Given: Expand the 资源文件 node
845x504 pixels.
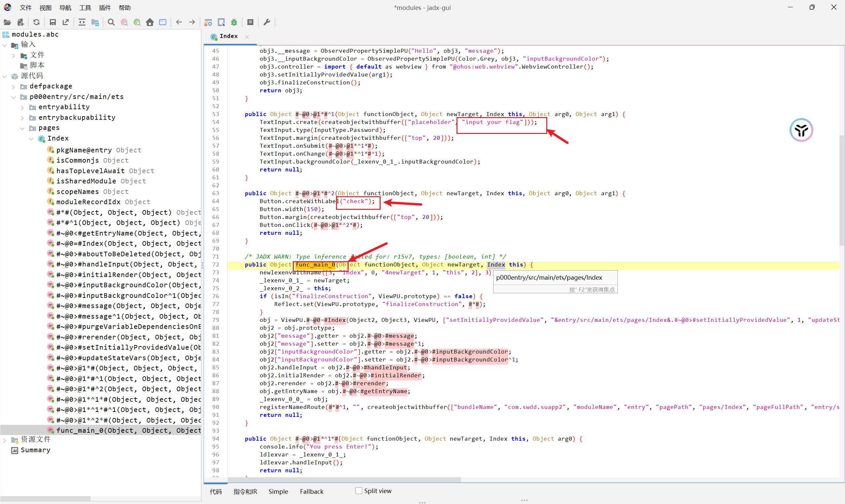Looking at the screenshot, I should coord(4,440).
